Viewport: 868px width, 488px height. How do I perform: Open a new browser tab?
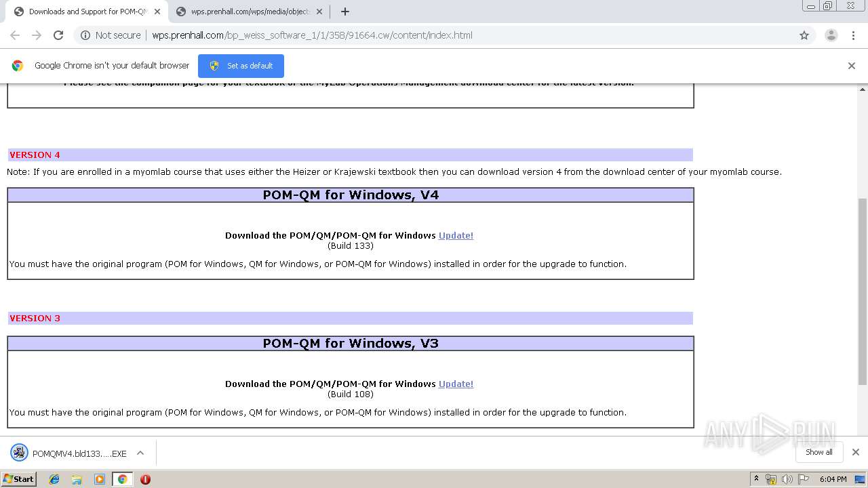[345, 12]
